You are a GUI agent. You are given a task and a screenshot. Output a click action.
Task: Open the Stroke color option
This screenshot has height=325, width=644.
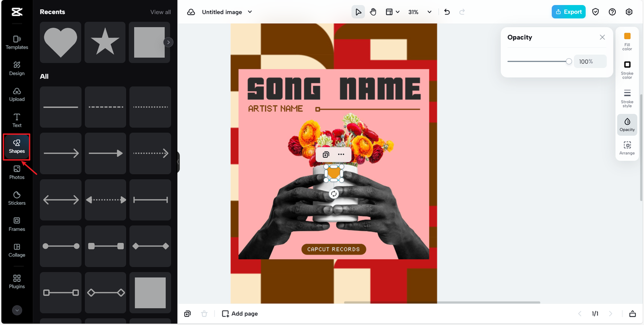[627, 70]
